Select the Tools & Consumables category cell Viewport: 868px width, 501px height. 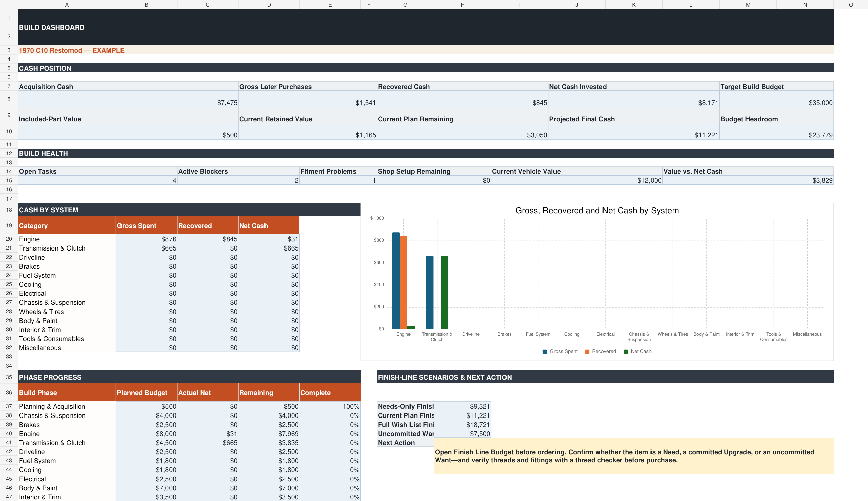(x=67, y=339)
